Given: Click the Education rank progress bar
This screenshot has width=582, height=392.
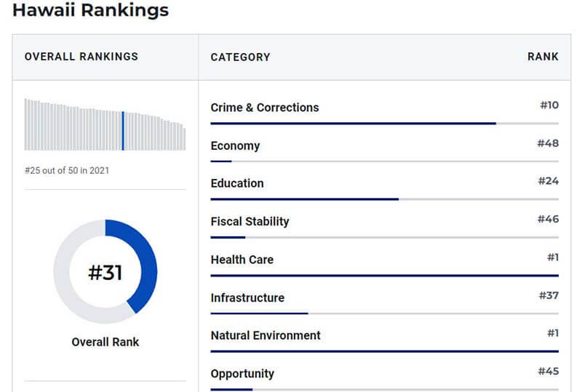Looking at the screenshot, I should (384, 199).
